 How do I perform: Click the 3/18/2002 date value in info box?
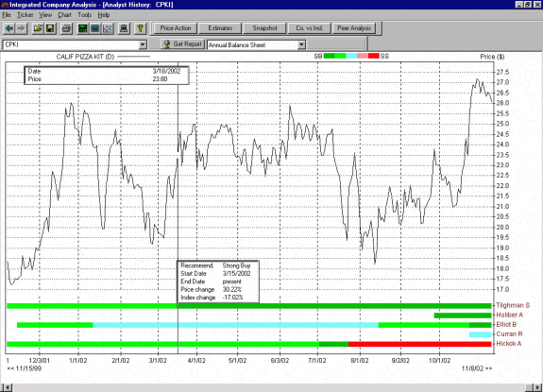pos(166,71)
